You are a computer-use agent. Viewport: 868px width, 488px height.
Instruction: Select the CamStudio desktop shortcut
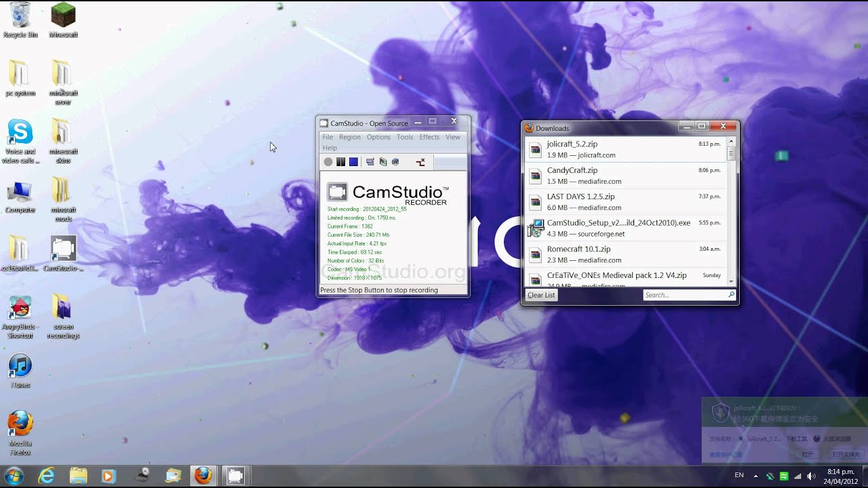tap(63, 253)
